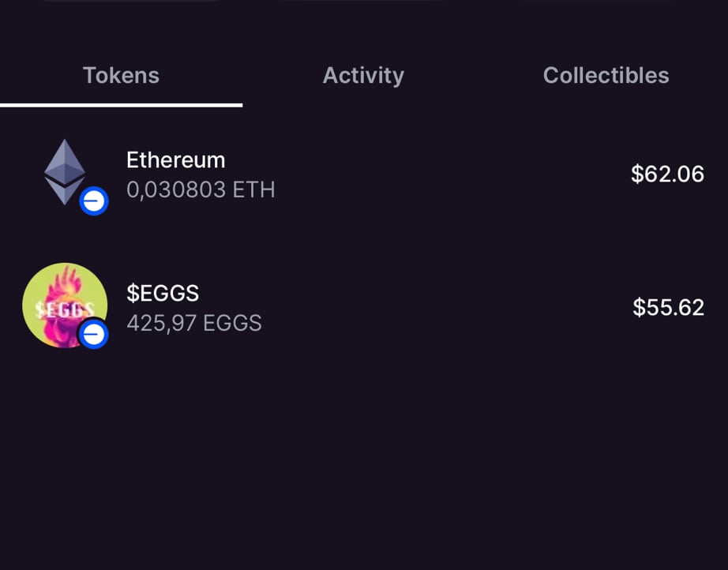This screenshot has height=570, width=728.
Task: Select the $EGGS token name
Action: [163, 294]
